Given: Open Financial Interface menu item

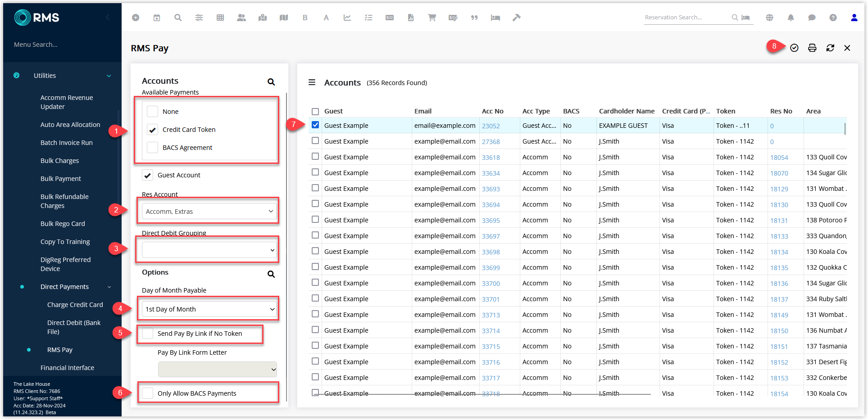Looking at the screenshot, I should [x=67, y=368].
